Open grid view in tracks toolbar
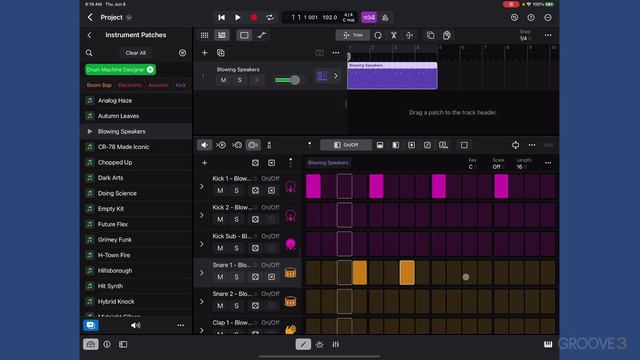 [x=204, y=35]
